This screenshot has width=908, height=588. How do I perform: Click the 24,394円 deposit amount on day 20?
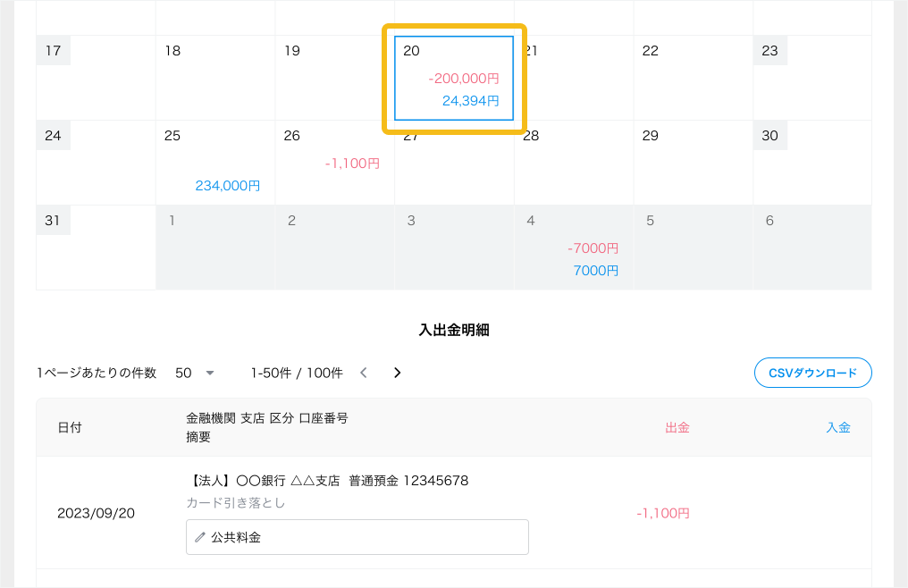470,101
